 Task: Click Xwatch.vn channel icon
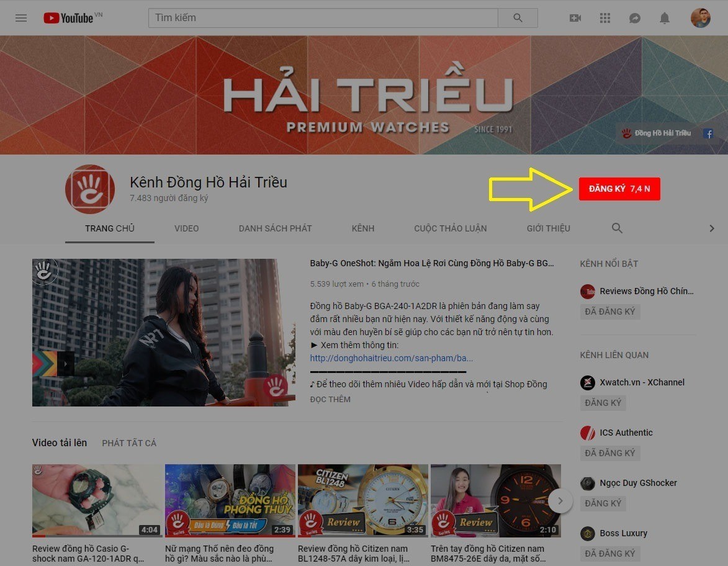[587, 382]
